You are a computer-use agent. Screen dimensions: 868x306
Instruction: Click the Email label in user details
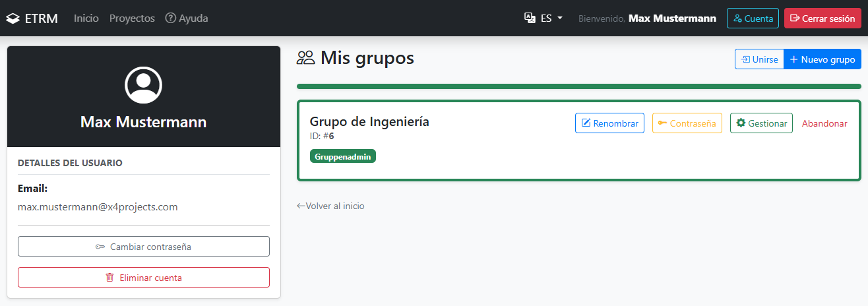pos(33,189)
